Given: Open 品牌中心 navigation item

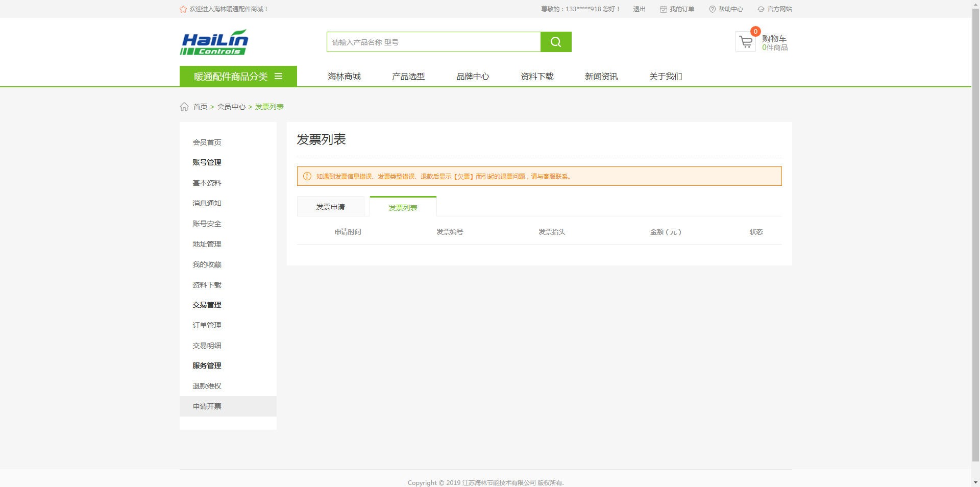Looking at the screenshot, I should [x=473, y=76].
